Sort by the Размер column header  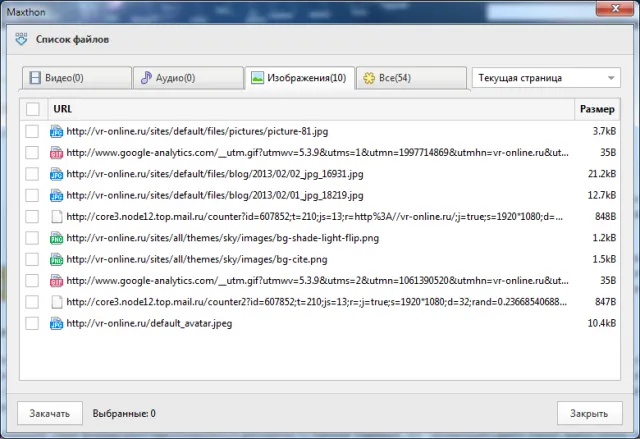pos(597,109)
